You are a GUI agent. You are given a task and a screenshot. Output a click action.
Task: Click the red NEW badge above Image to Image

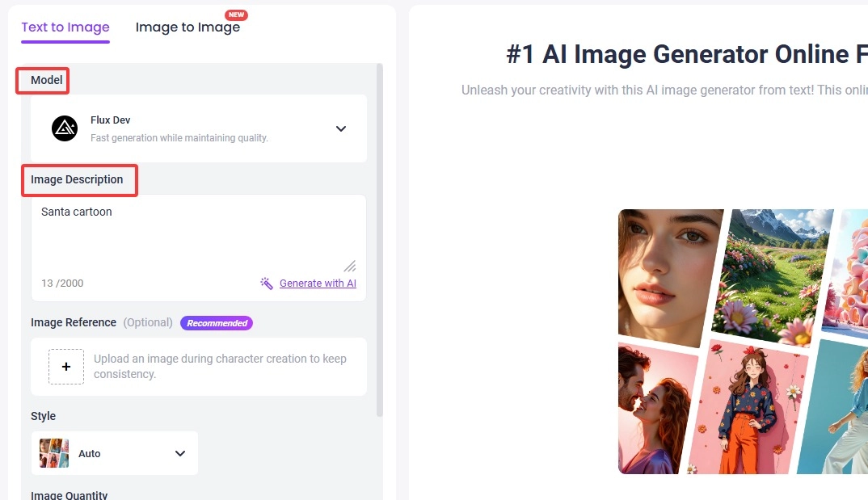tap(236, 15)
